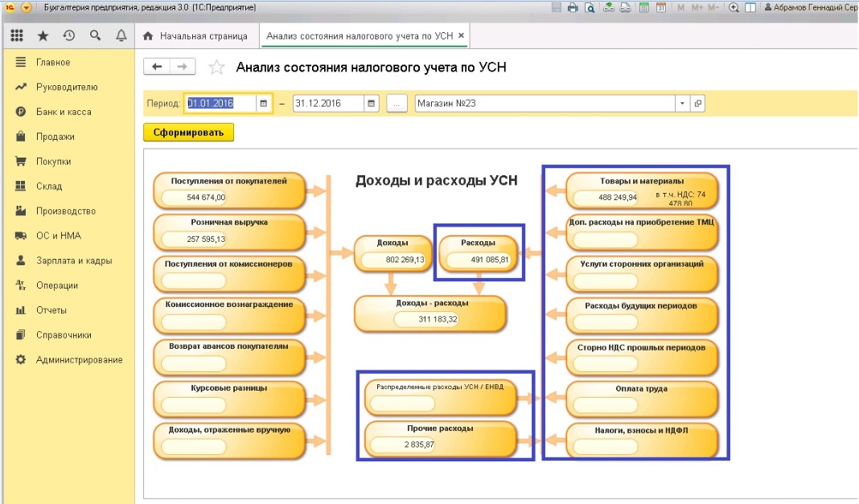859x504 pixels.
Task: Click the Оплата труда block
Action: (x=642, y=398)
